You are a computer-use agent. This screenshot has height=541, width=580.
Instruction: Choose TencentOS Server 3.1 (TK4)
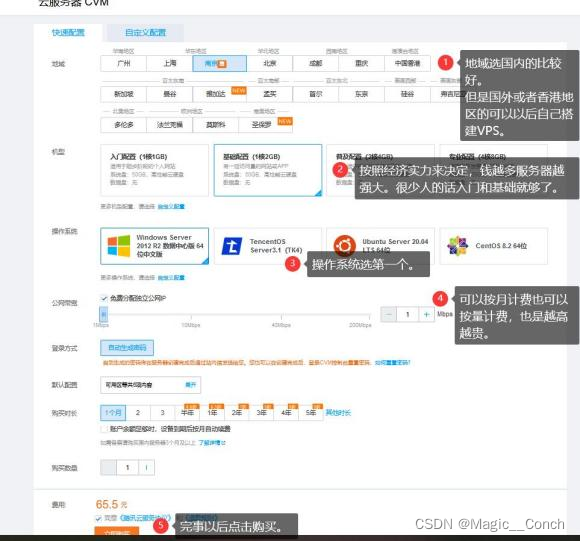(268, 246)
